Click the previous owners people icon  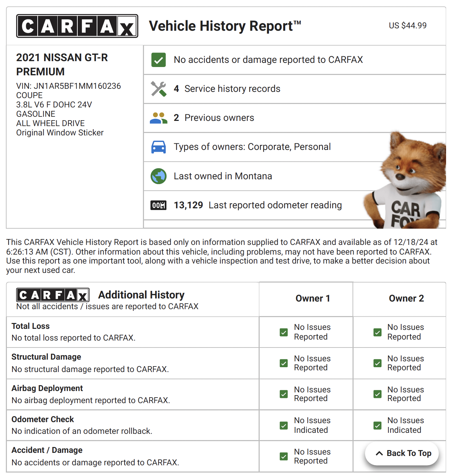pos(158,118)
